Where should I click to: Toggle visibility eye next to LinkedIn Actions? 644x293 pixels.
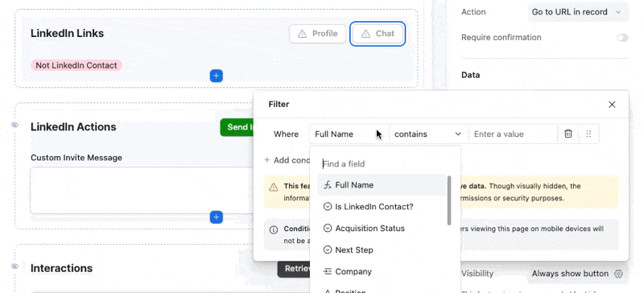14,125
